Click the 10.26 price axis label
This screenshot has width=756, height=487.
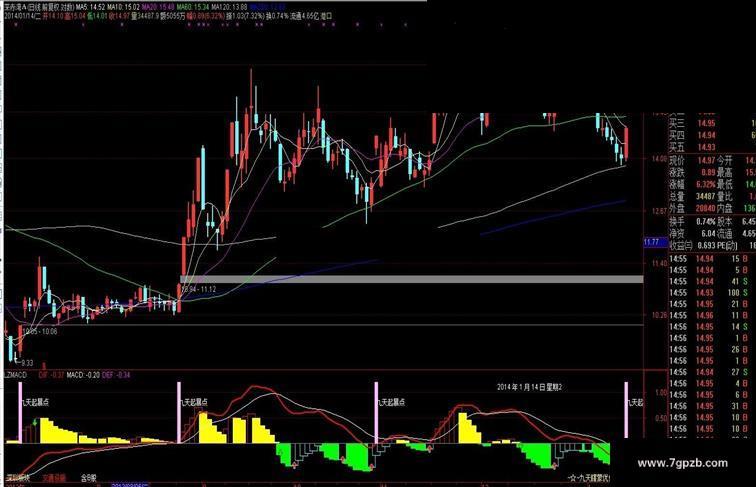(x=659, y=315)
